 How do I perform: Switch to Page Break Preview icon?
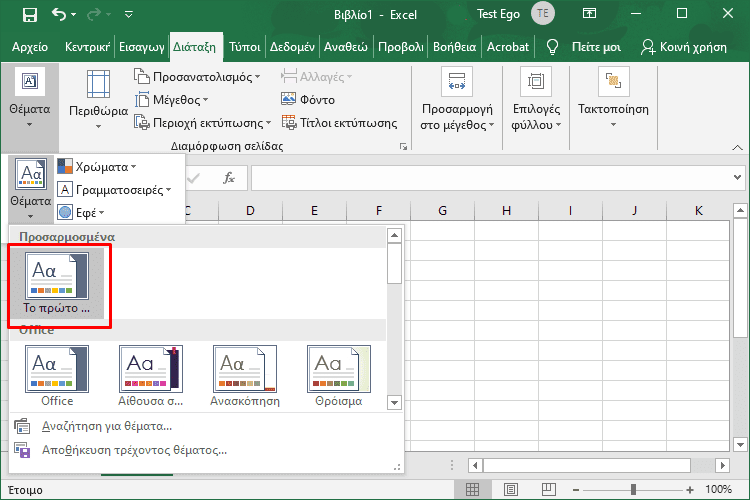point(549,489)
